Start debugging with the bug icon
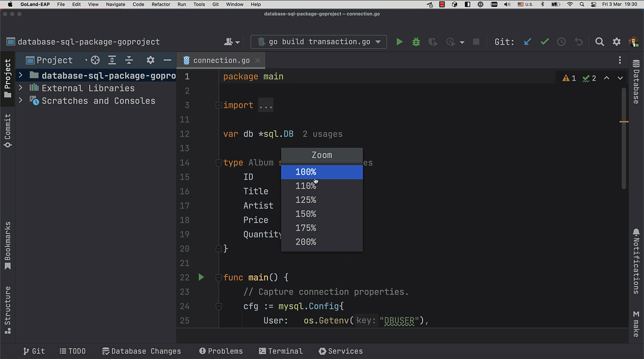Screen dimensions: 644x359 tap(416, 42)
